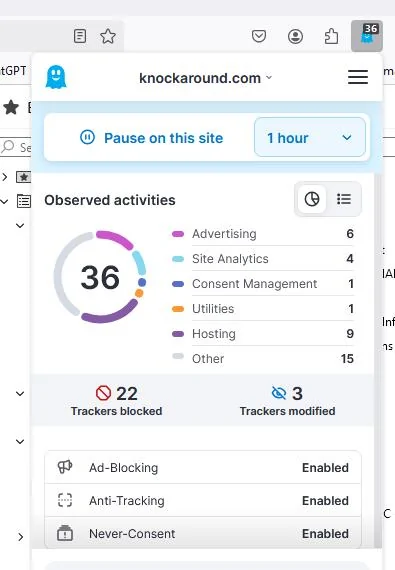Click Pause on this site button
Image resolution: width=395 pixels, height=570 pixels.
click(151, 138)
